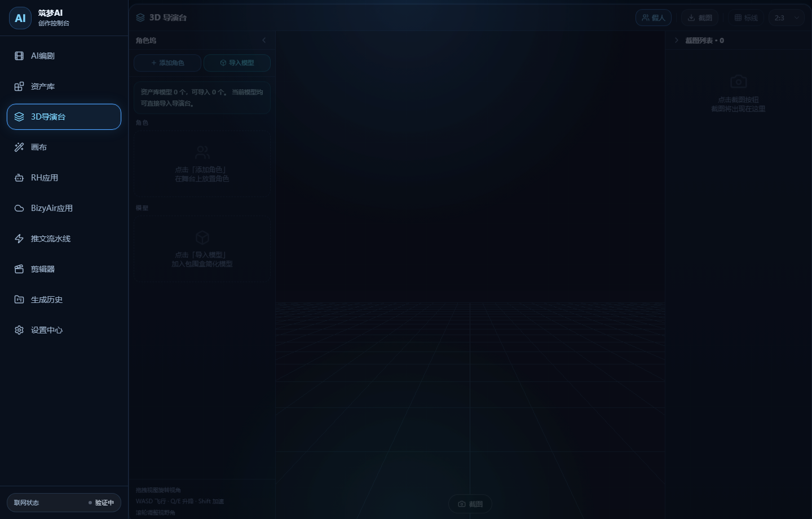Click the 导入模型 button
Viewport: 812px width, 519px height.
click(237, 63)
